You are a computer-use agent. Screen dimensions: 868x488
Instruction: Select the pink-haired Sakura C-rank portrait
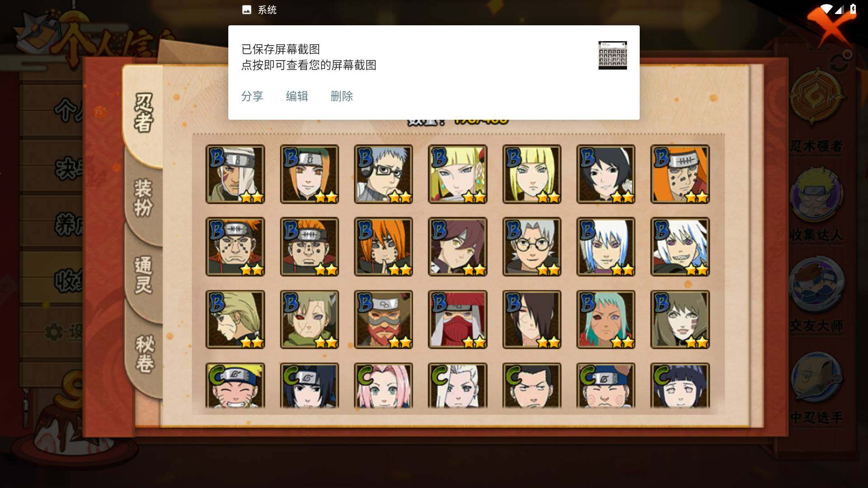tap(383, 386)
